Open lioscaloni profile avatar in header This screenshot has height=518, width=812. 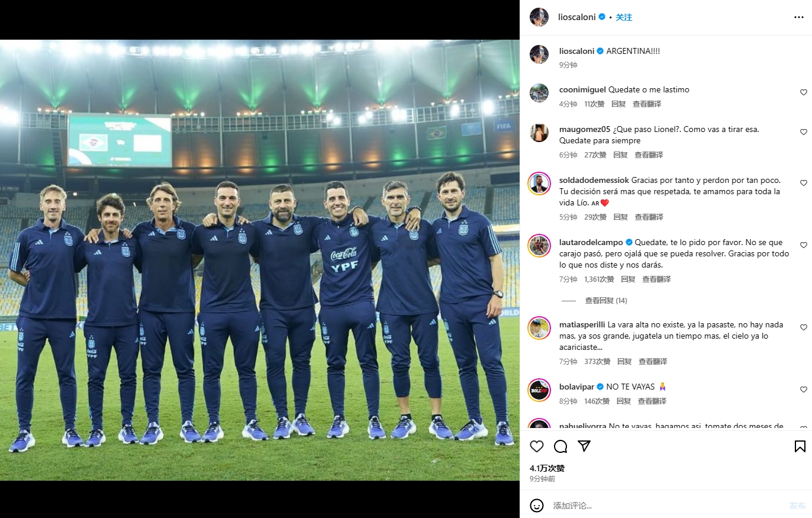[539, 17]
